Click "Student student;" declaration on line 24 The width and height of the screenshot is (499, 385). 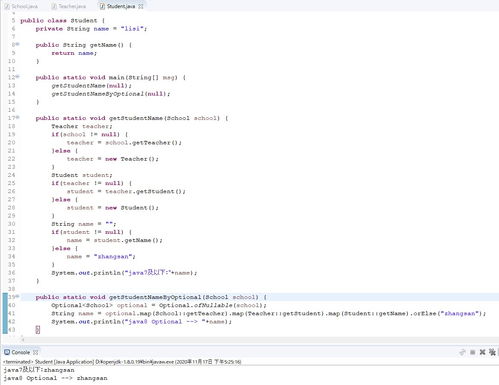[82, 175]
